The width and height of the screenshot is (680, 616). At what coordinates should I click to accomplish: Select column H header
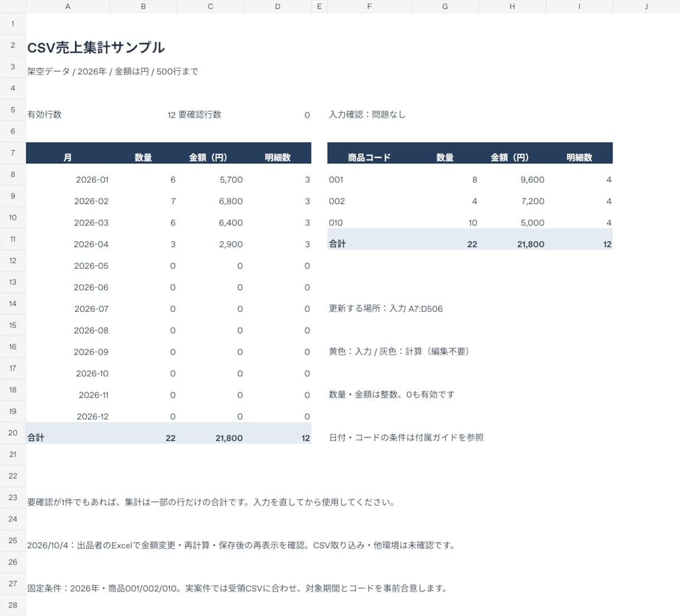click(512, 6)
